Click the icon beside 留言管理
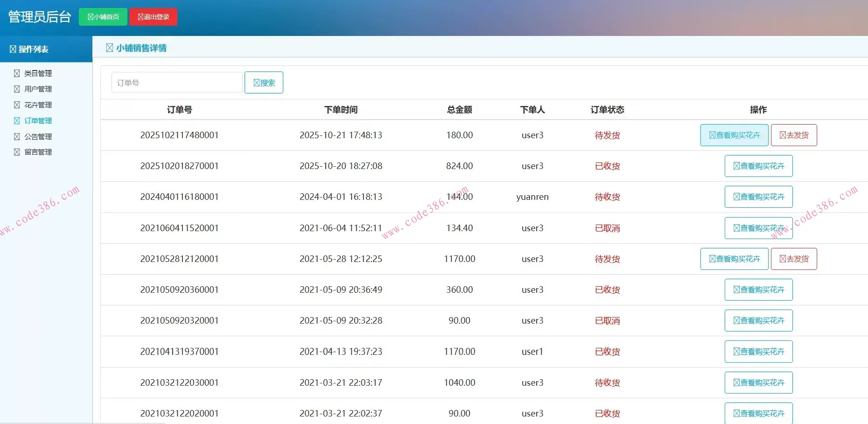This screenshot has height=424, width=868. click(17, 152)
